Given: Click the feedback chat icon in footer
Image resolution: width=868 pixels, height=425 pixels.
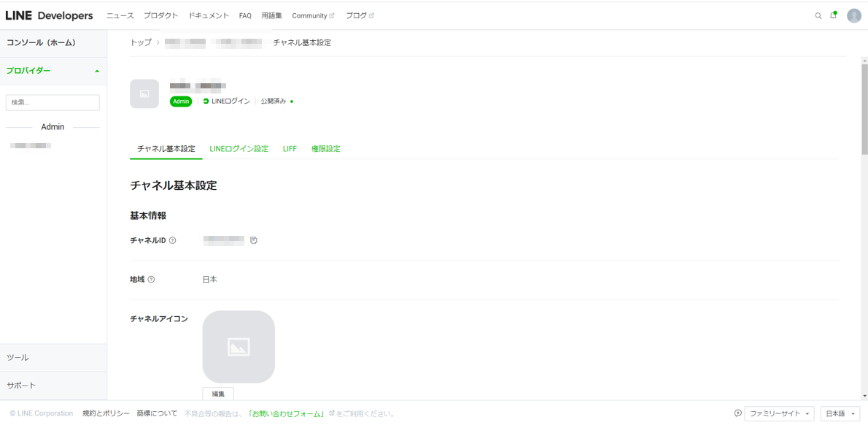Looking at the screenshot, I should click(737, 413).
